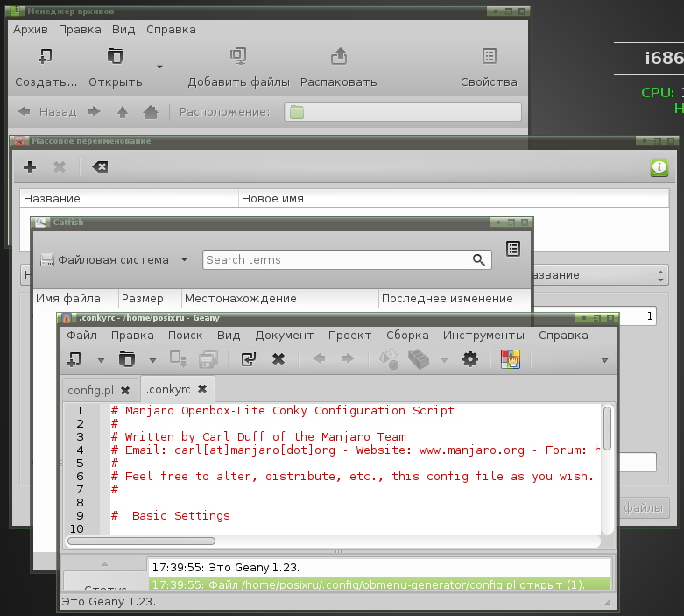Open Проект menu in Geany
Image resolution: width=684 pixels, height=616 pixels.
point(349,336)
